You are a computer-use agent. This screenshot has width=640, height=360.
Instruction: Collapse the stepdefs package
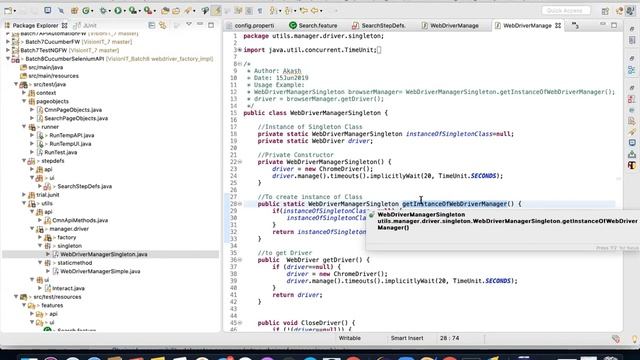tap(24, 161)
